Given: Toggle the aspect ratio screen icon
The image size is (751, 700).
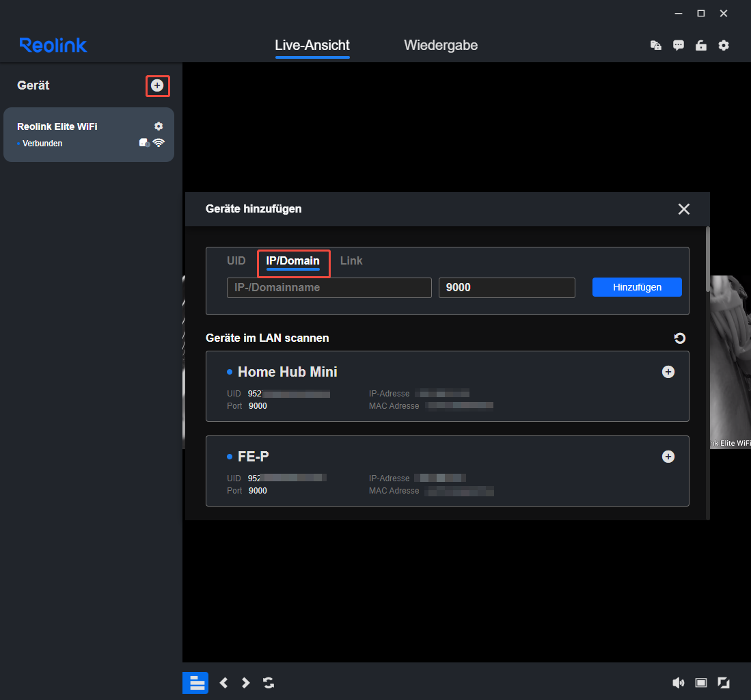Looking at the screenshot, I should [701, 683].
